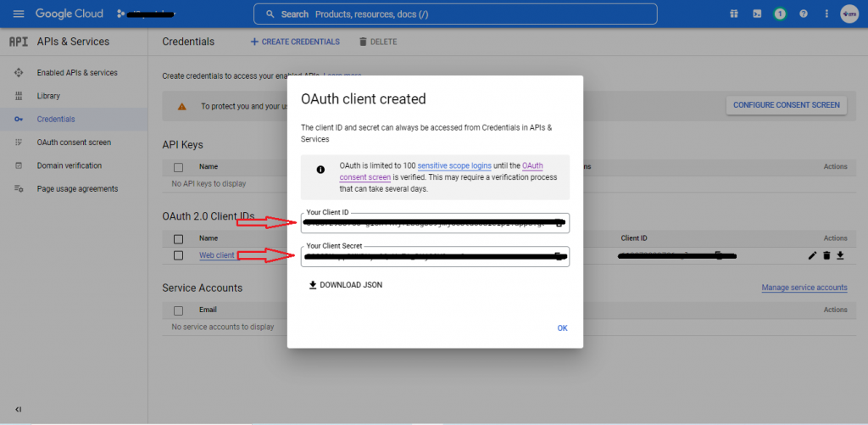Viewport: 868px width, 425px height.
Task: Click the Your Client ID field
Action: click(435, 223)
